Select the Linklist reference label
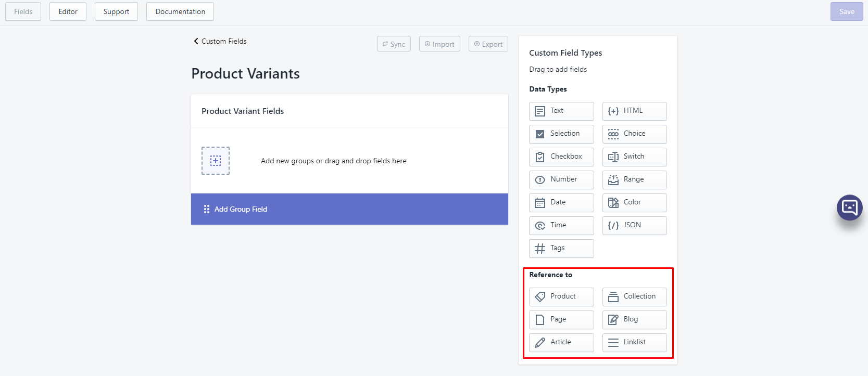The width and height of the screenshot is (868, 376). point(634,342)
